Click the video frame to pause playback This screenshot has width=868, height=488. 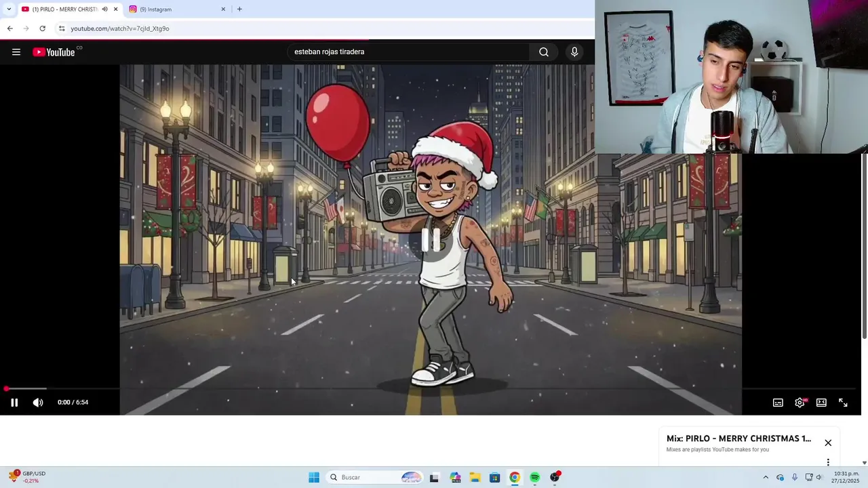tap(431, 239)
